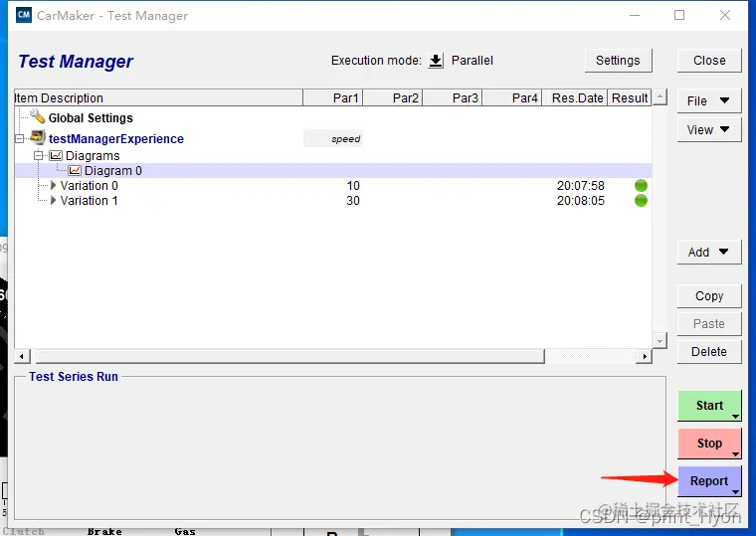756x536 pixels.
Task: Click the Delete button
Action: pyautogui.click(x=708, y=352)
